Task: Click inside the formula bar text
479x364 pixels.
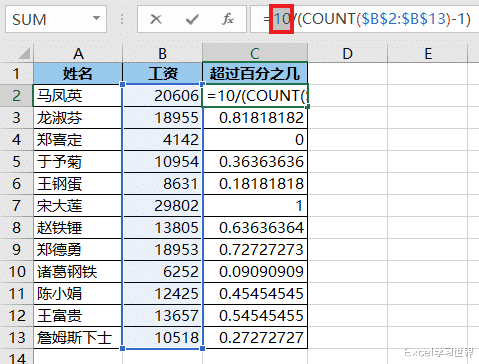Action: (367, 19)
